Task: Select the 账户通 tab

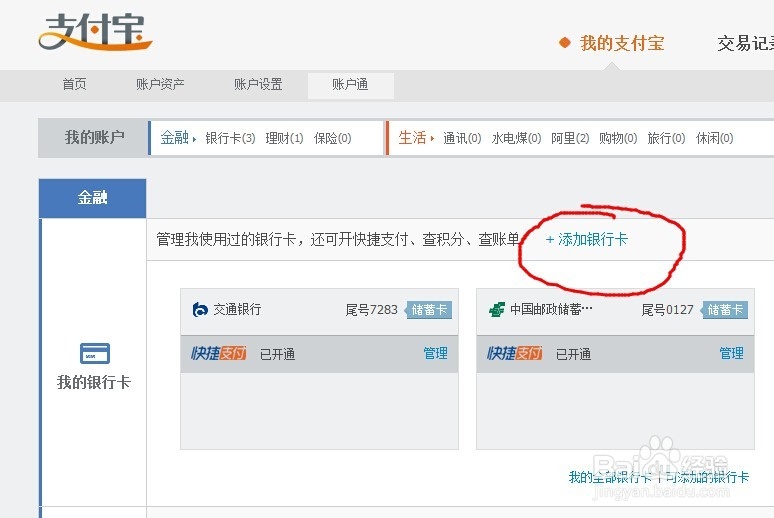Action: pos(350,85)
